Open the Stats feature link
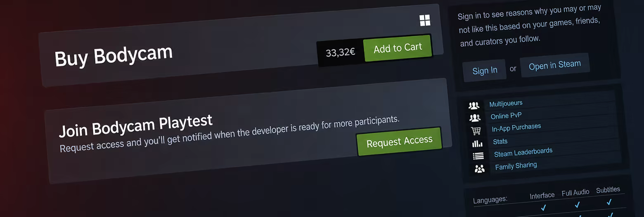Viewport: 644px width, 217px height. (x=500, y=142)
